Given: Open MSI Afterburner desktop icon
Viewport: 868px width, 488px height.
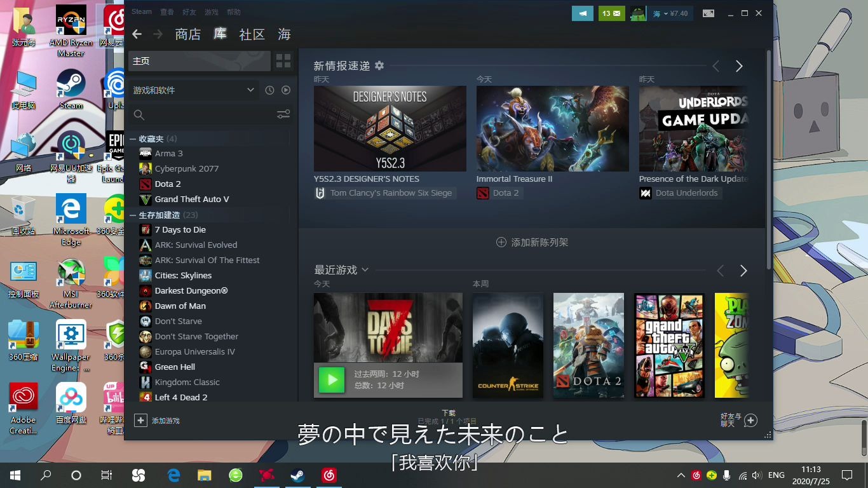Looking at the screenshot, I should [71, 283].
